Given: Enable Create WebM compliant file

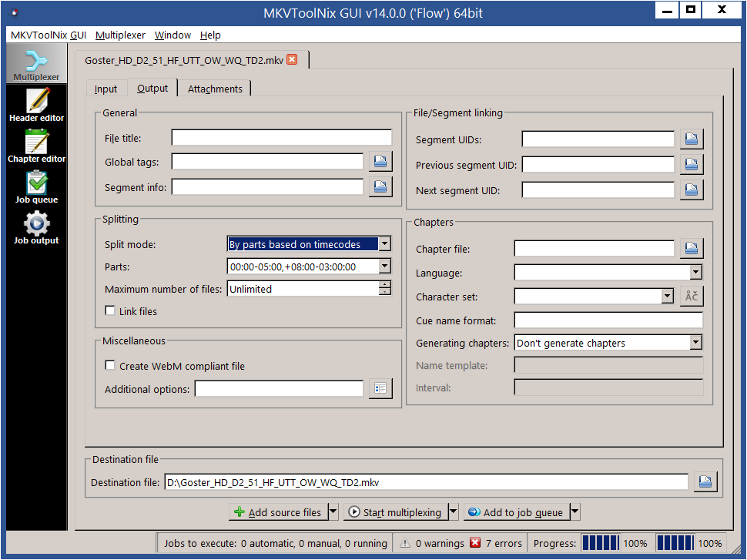Looking at the screenshot, I should click(x=110, y=366).
